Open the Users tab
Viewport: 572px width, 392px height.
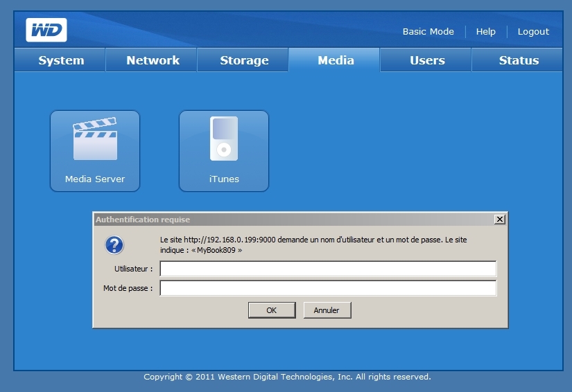[x=426, y=60]
